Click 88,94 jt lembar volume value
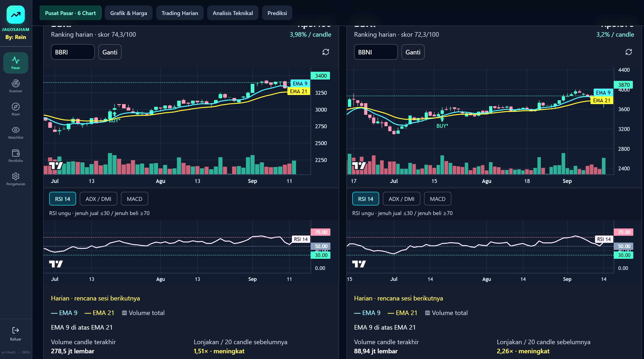Screen dimensions: 644x359 (376, 351)
